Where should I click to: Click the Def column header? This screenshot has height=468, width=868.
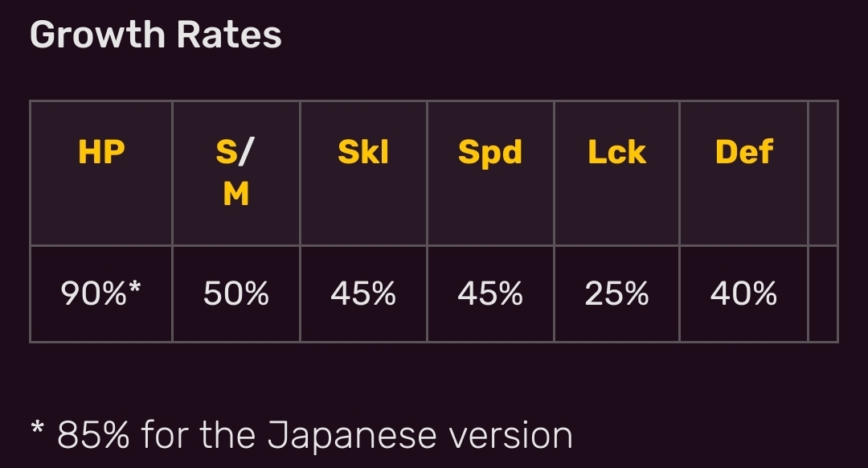743,153
